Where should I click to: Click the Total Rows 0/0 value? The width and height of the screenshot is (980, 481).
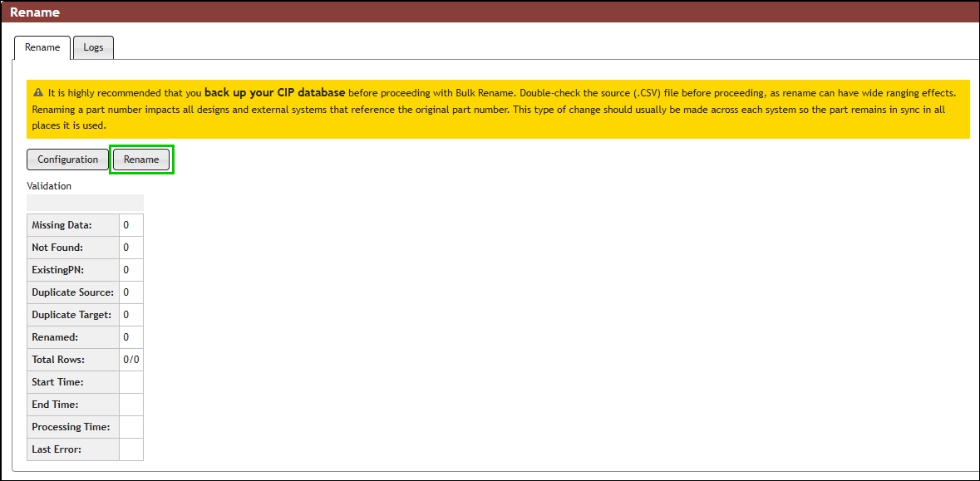click(x=131, y=359)
